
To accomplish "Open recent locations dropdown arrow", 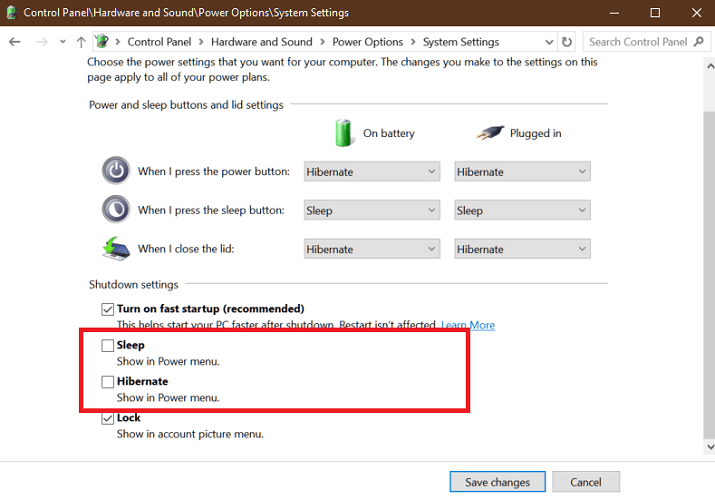I will pyautogui.click(x=62, y=42).
